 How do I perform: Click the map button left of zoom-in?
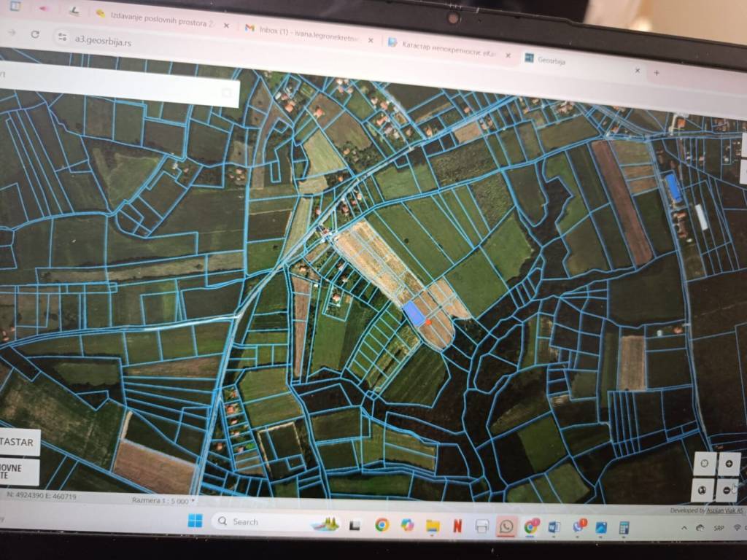coord(705,463)
